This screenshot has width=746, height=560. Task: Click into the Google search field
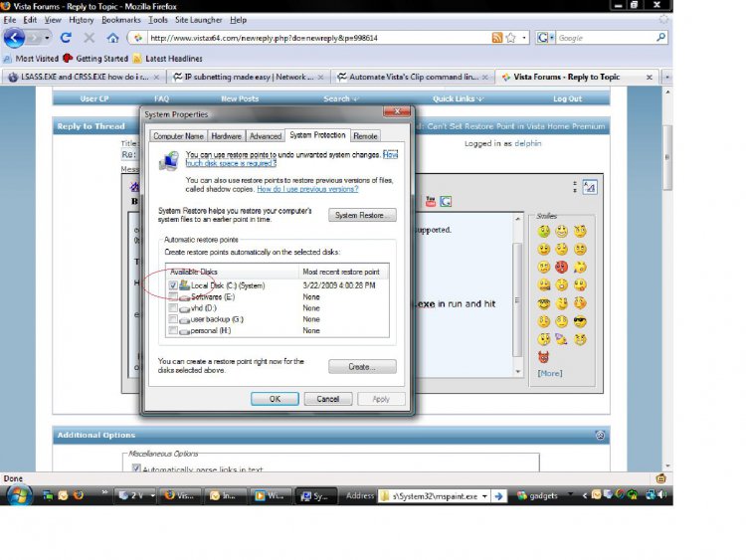click(605, 38)
